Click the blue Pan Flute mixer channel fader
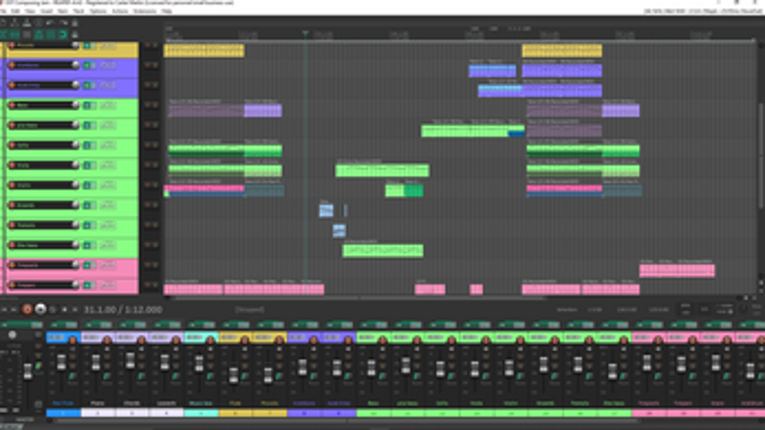 61,363
